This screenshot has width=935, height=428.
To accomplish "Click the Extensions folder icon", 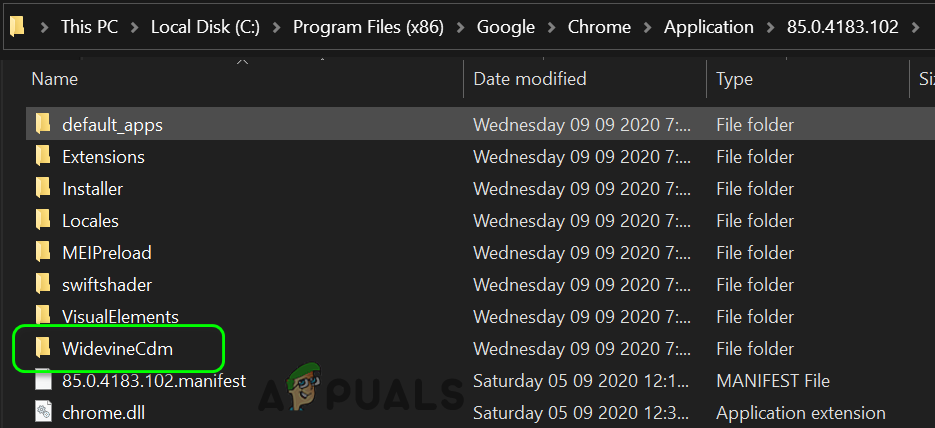I will pos(42,156).
